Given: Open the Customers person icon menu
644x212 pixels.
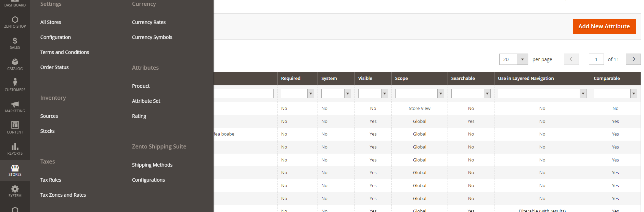Looking at the screenshot, I should 15,85.
